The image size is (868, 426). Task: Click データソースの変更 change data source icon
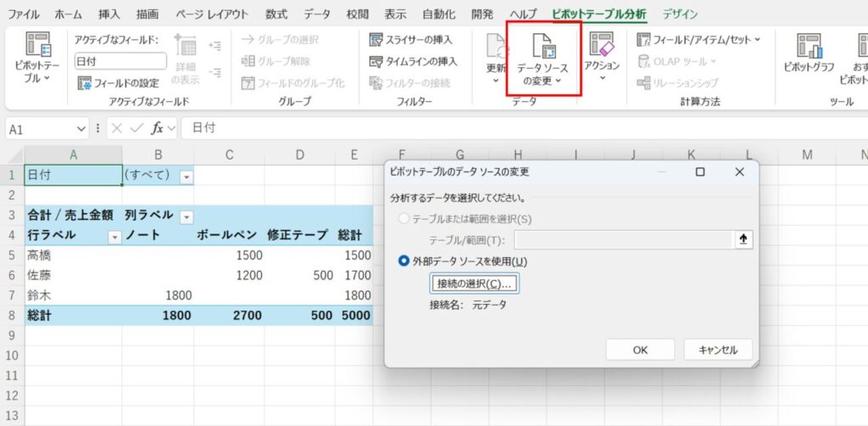tap(542, 47)
